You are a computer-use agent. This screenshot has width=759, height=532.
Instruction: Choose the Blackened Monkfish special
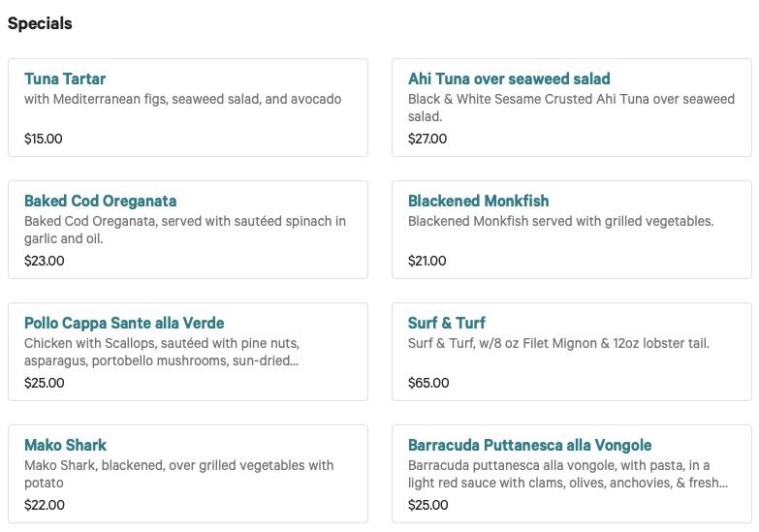coord(478,202)
